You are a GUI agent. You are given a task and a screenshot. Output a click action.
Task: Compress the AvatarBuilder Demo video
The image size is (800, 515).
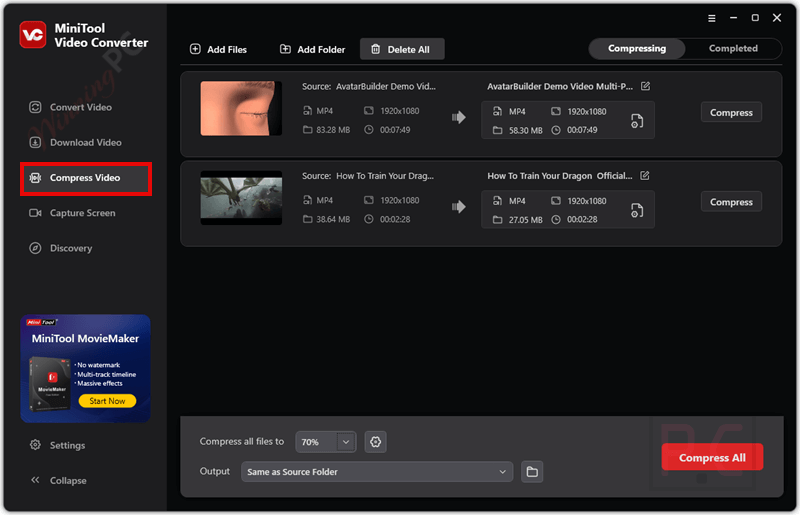[x=731, y=112]
